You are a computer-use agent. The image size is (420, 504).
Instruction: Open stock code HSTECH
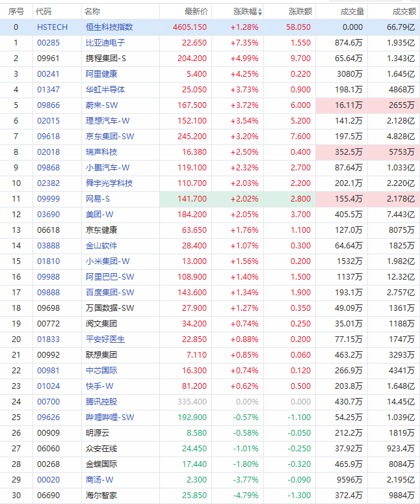pos(53,27)
